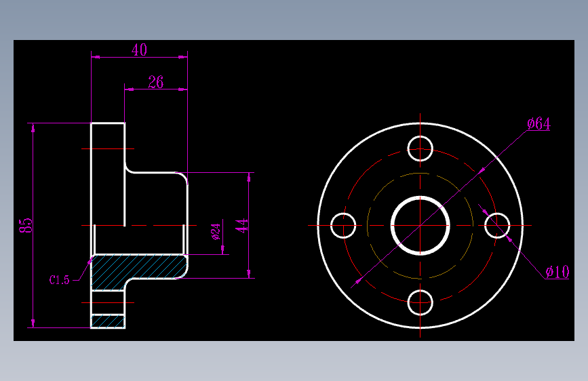Click the ø10 hole dimension label
The height and width of the screenshot is (381, 588).
[x=557, y=272]
